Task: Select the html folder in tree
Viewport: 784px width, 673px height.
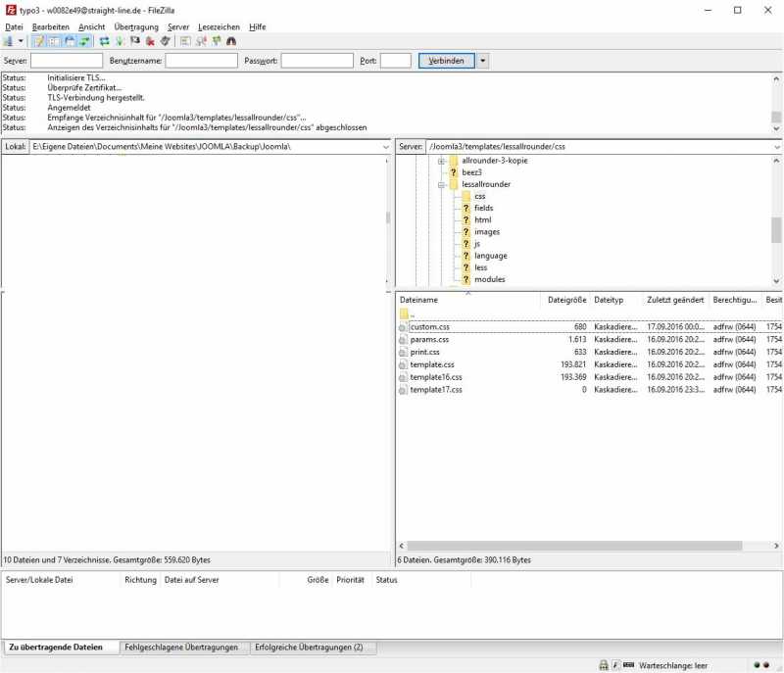Action: click(482, 219)
